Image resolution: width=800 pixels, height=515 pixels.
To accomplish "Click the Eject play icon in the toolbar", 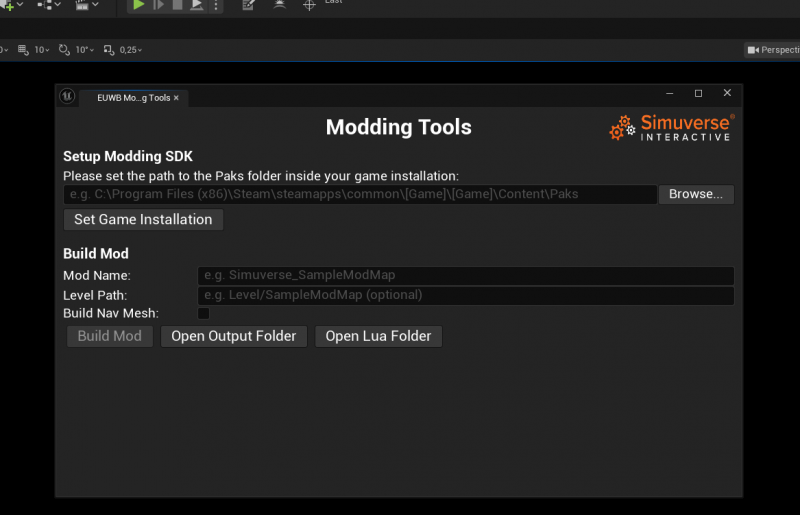I will pos(196,5).
